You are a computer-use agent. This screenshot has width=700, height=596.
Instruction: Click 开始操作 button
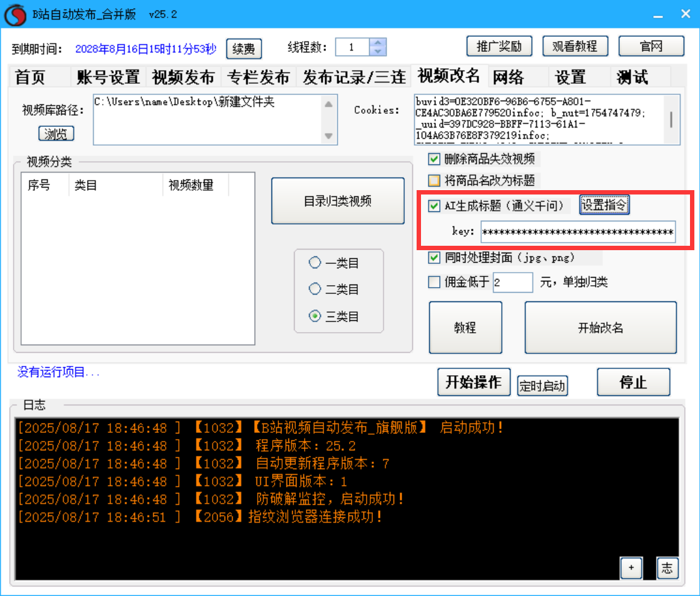(x=474, y=382)
